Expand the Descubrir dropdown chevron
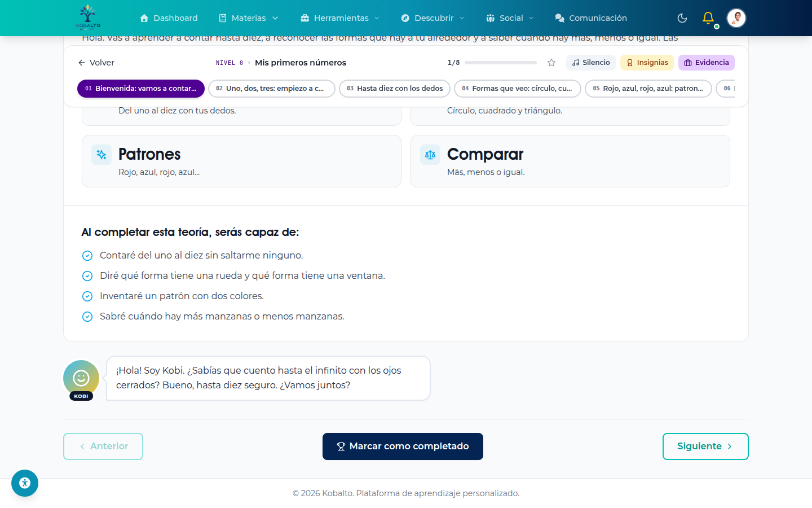Viewport: 812px width, 508px height. point(462,18)
